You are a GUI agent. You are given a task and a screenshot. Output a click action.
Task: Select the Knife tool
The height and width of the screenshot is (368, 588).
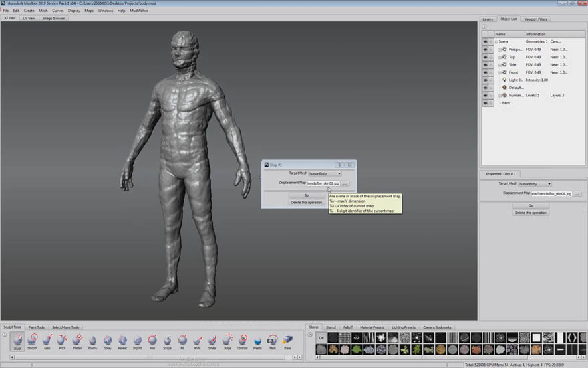[197, 341]
